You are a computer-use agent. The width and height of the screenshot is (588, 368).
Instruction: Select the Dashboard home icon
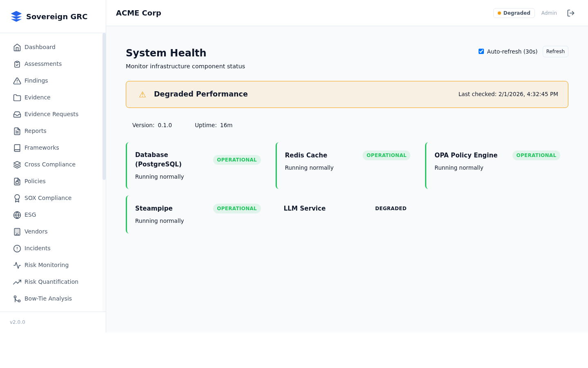tap(17, 47)
